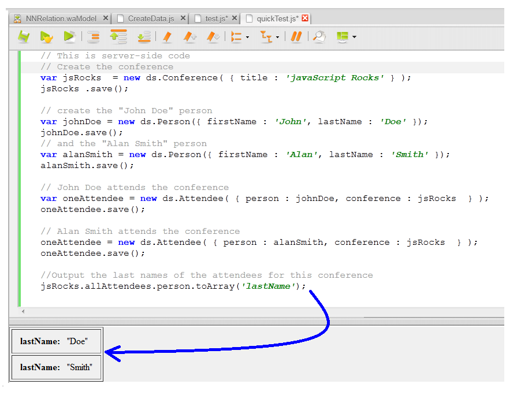Switch to the CreateData.js tab
The image size is (532, 410).
[151, 18]
